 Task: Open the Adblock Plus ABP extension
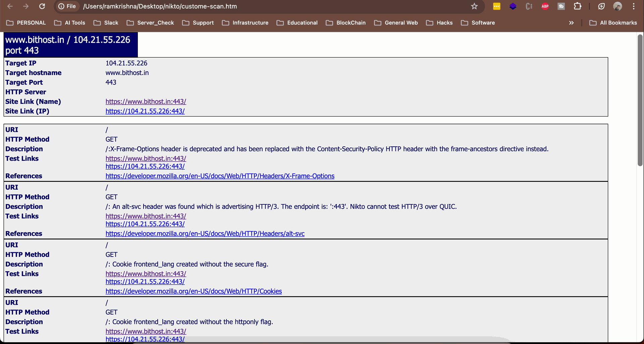pyautogui.click(x=545, y=6)
